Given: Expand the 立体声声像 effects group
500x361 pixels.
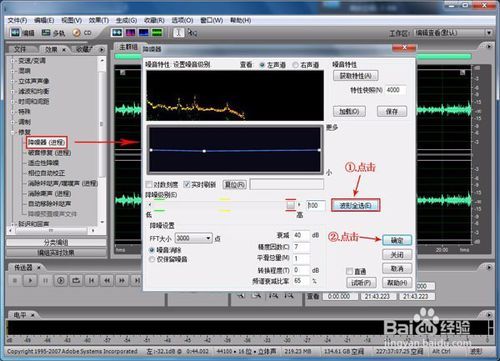Looking at the screenshot, I should click(12, 81).
